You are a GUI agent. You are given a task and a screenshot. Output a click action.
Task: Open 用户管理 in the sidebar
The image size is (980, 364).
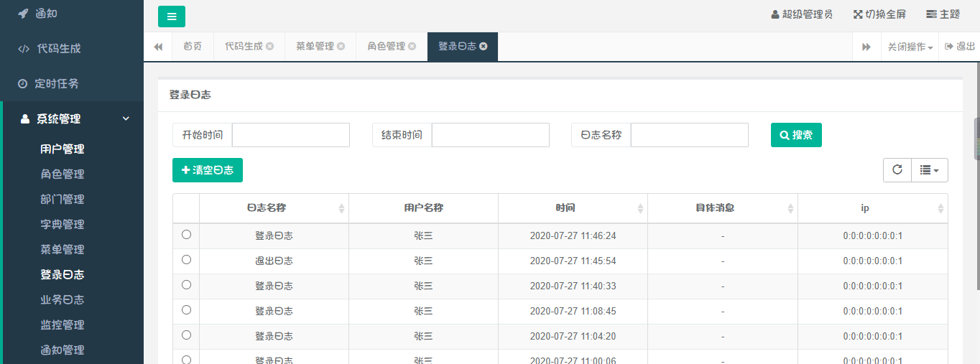pyautogui.click(x=63, y=149)
